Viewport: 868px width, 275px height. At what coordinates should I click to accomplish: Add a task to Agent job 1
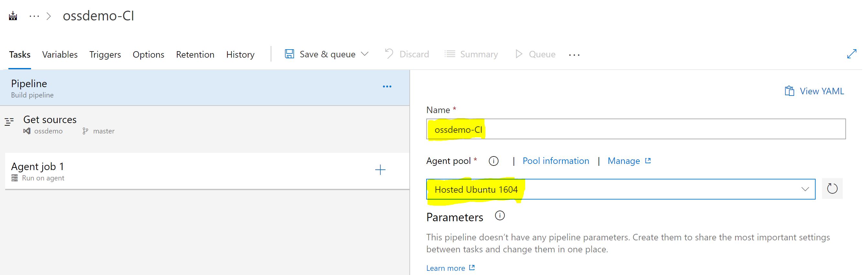coord(380,170)
